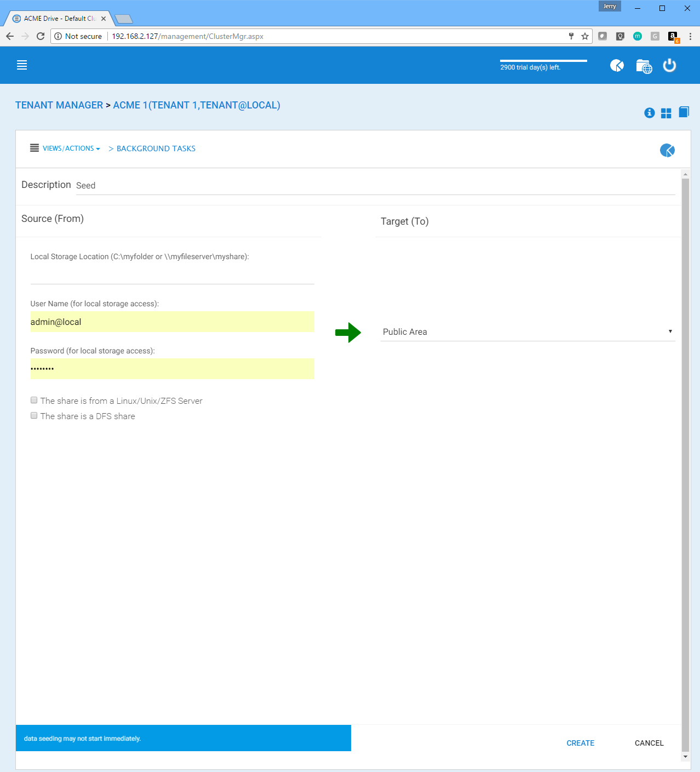Focus the Description field containing Seed
700x772 pixels.
(x=375, y=186)
